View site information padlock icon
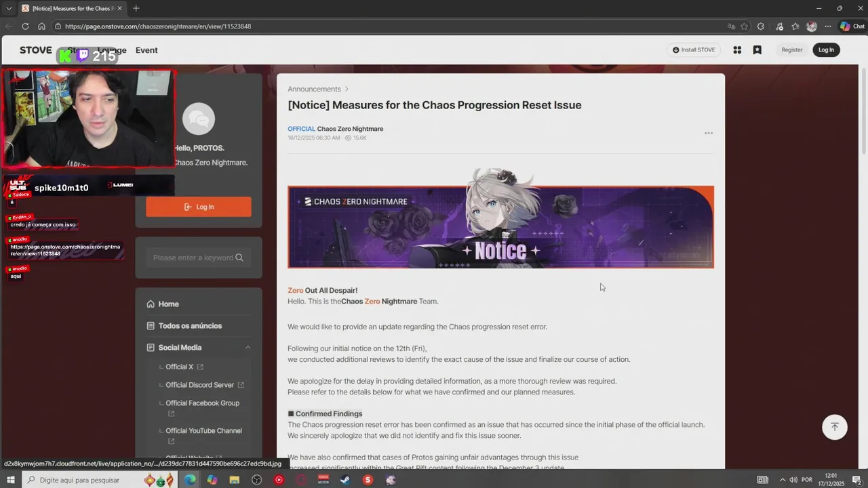Image resolution: width=868 pixels, height=488 pixels. 59,26
